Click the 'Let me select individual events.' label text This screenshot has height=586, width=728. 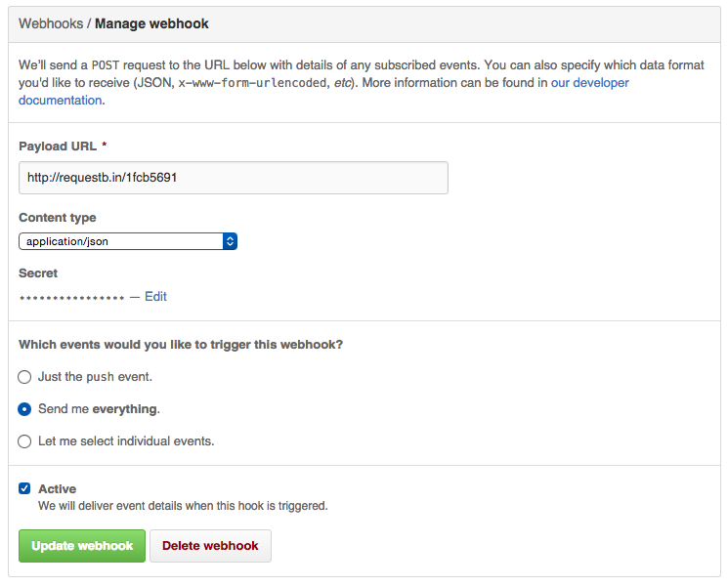[126, 440]
